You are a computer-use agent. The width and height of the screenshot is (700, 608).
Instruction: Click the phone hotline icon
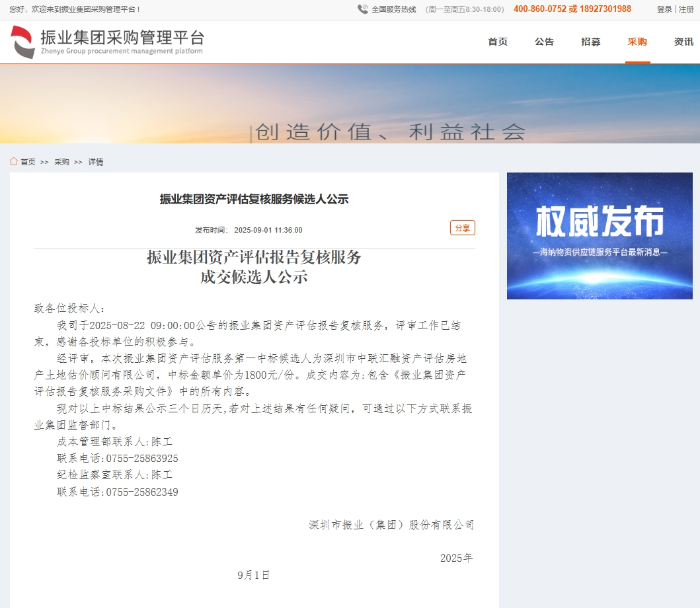point(362,9)
